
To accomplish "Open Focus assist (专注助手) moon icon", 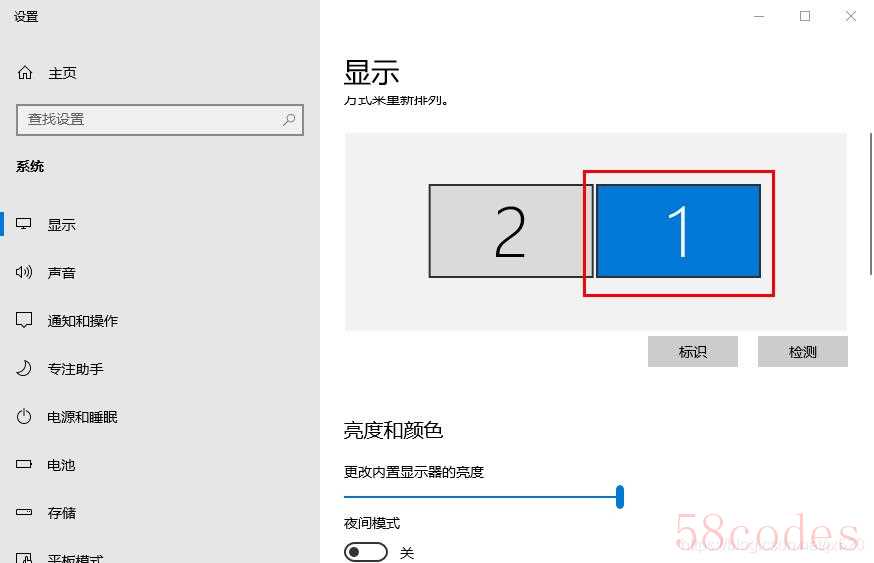I will (24, 368).
